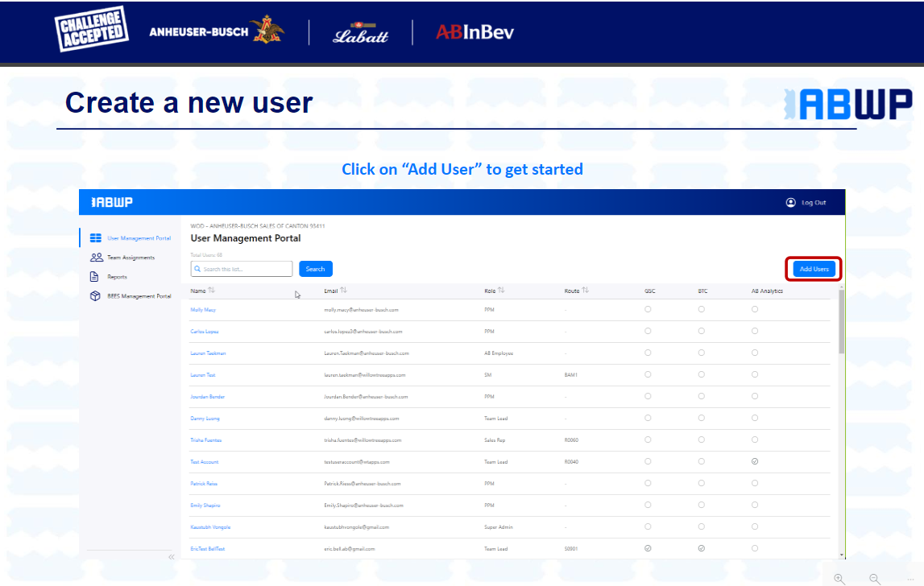This screenshot has height=586, width=924.
Task: Open Kaustubh Vongole's user profile link
Action: 210,527
